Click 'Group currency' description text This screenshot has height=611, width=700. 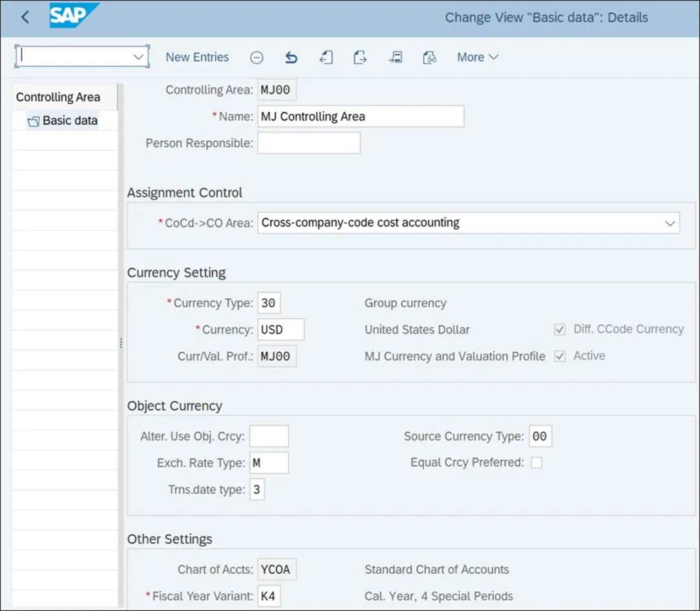(405, 303)
